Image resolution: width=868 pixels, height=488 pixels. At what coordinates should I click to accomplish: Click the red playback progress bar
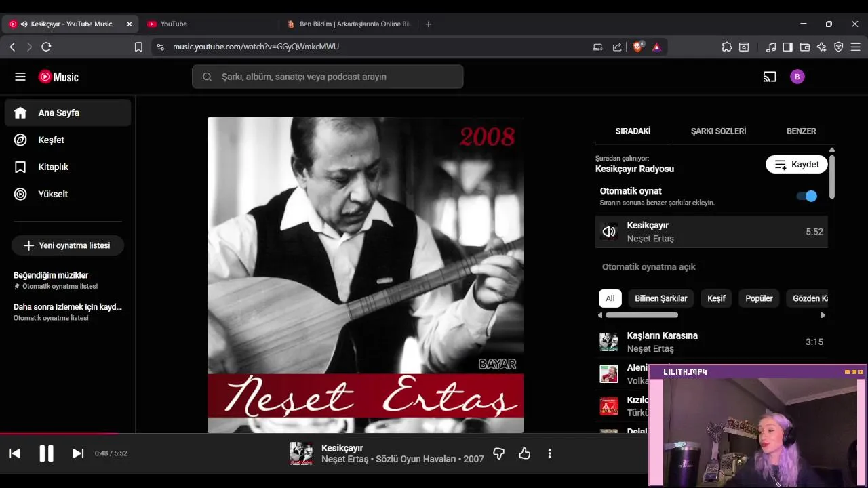point(59,434)
